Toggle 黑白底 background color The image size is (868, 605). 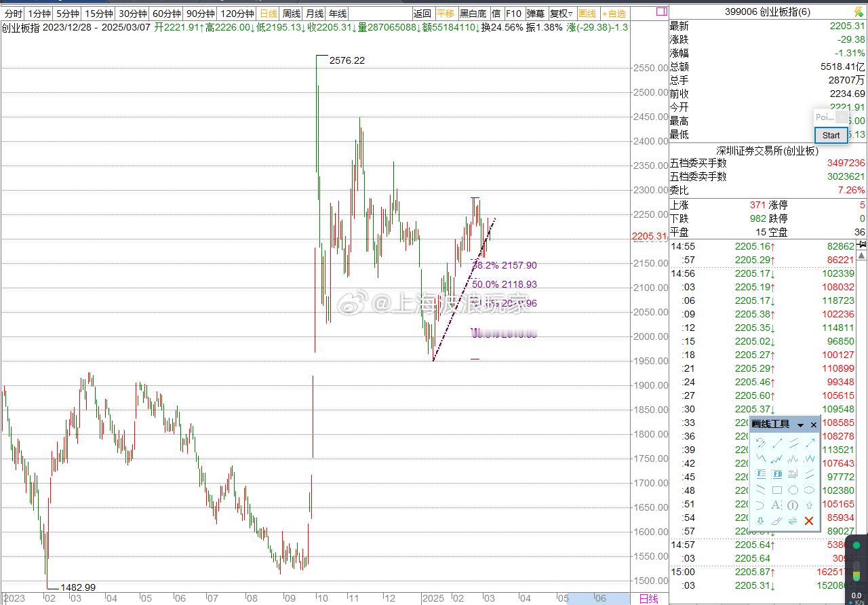click(x=473, y=14)
